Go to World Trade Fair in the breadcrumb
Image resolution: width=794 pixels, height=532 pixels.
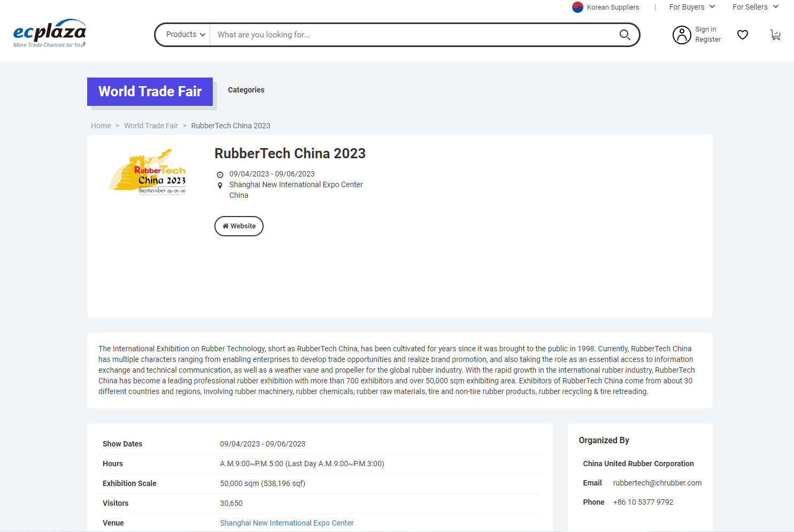151,126
